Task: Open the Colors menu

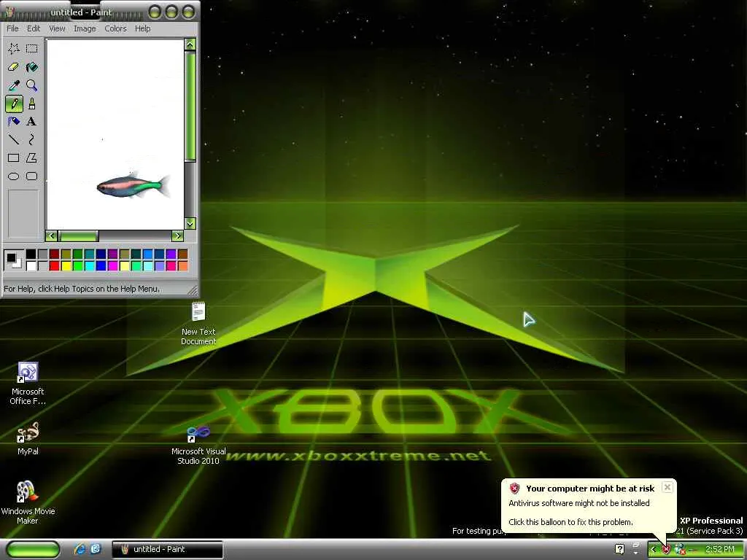Action: (116, 28)
